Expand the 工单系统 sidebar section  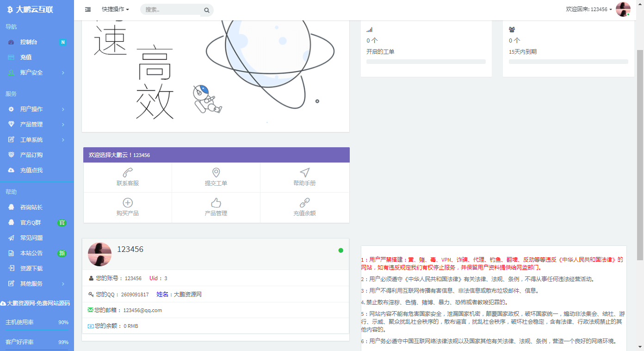tap(37, 139)
